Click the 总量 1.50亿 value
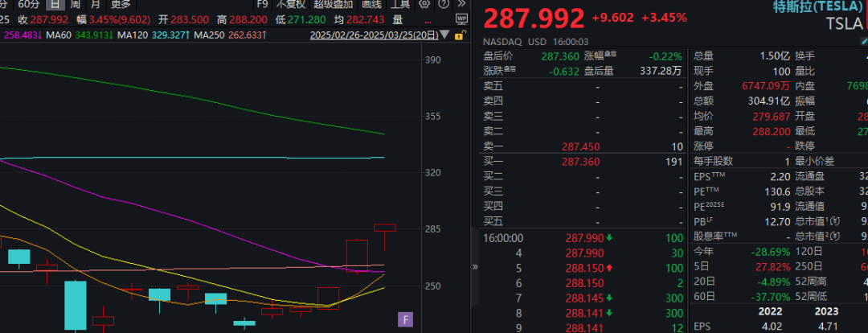Image resolution: width=868 pixels, height=333 pixels. pyautogui.click(x=776, y=56)
